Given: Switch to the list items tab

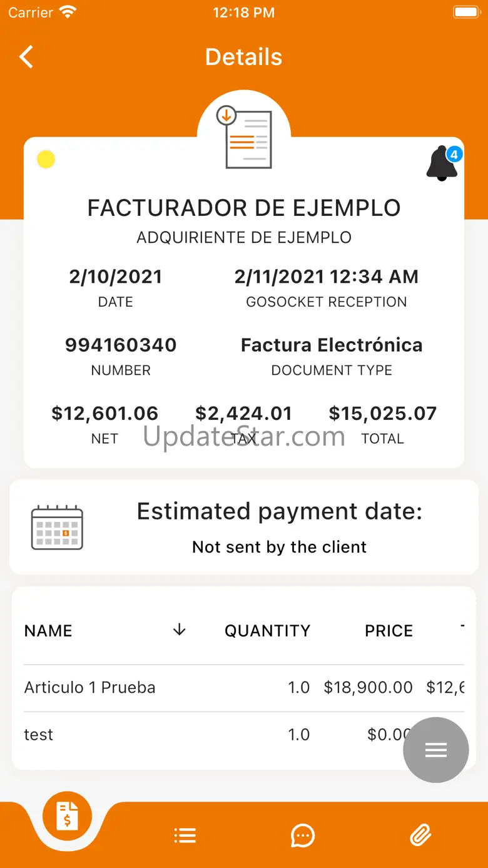Looking at the screenshot, I should point(185,835).
